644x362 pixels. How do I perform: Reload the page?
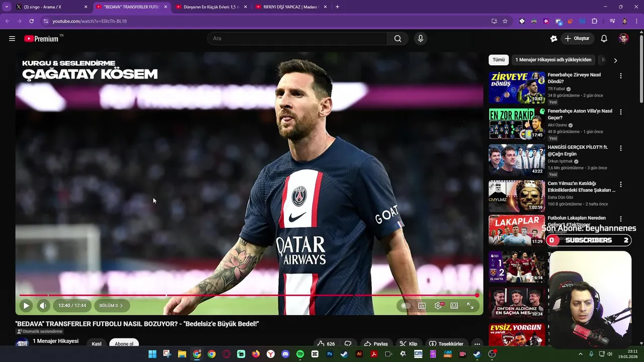31,21
